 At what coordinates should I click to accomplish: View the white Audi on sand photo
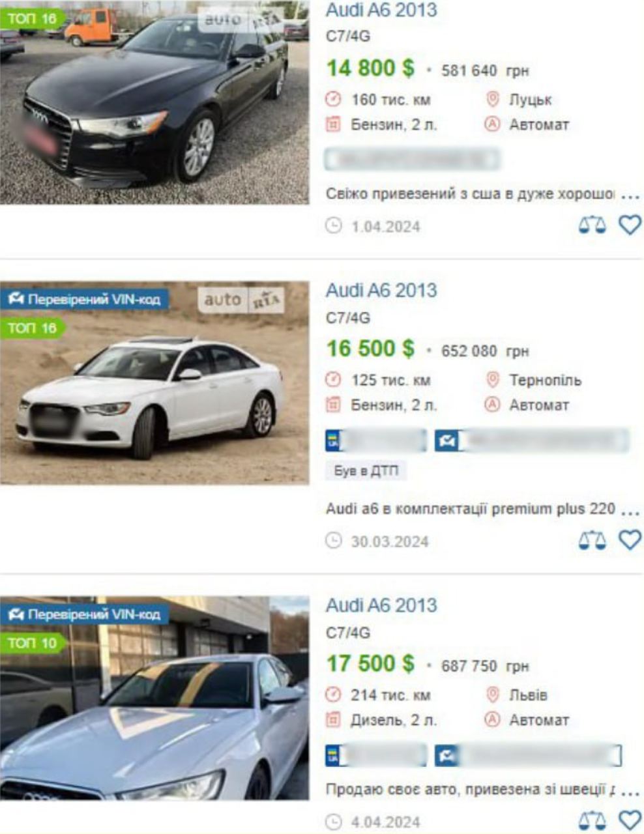(154, 383)
